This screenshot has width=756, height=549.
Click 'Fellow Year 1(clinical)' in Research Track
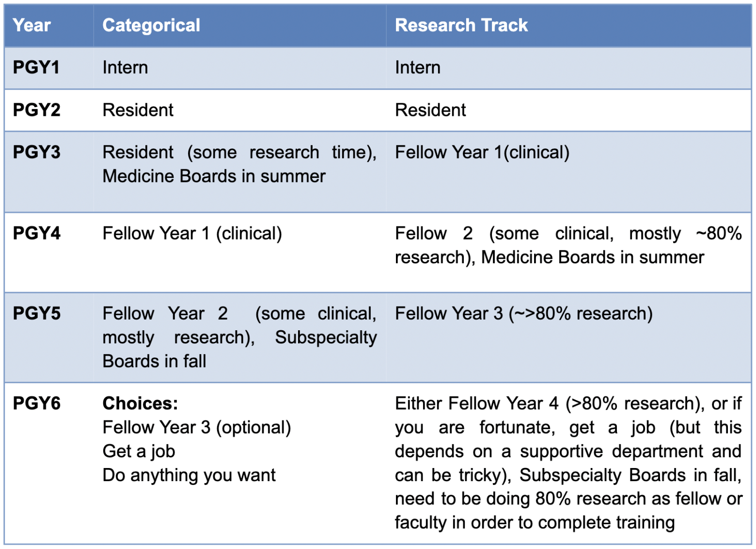[482, 152]
